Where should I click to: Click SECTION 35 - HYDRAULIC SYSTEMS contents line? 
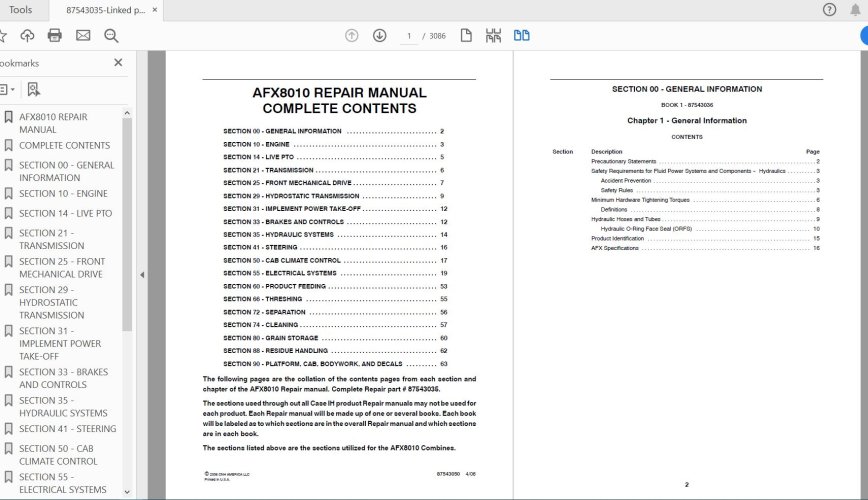(335, 235)
